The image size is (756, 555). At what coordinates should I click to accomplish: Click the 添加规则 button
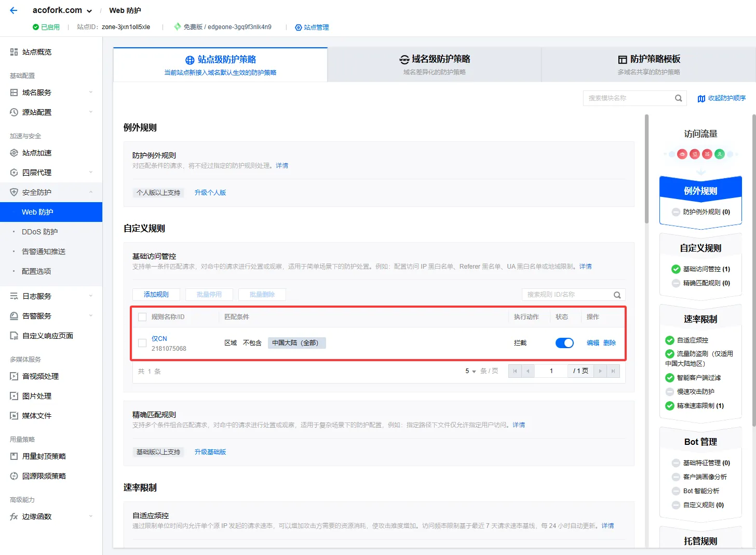(x=156, y=295)
